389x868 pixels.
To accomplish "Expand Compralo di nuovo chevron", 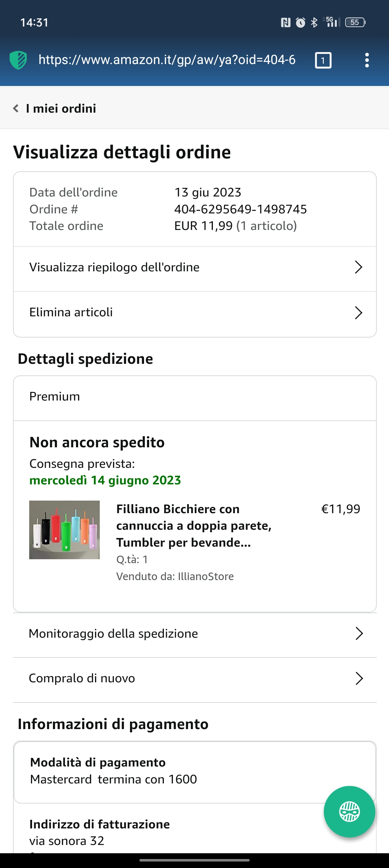I will [359, 678].
